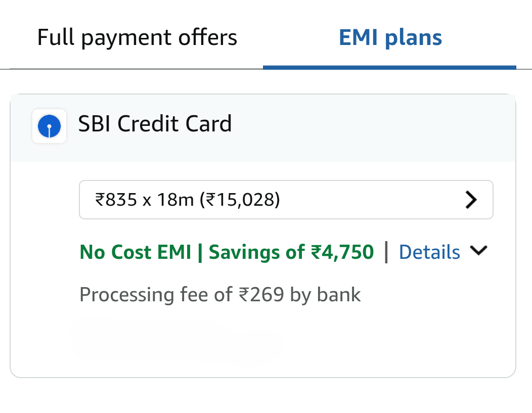This screenshot has width=532, height=413.
Task: Click the ₹835 monthly installment text
Action: [116, 200]
